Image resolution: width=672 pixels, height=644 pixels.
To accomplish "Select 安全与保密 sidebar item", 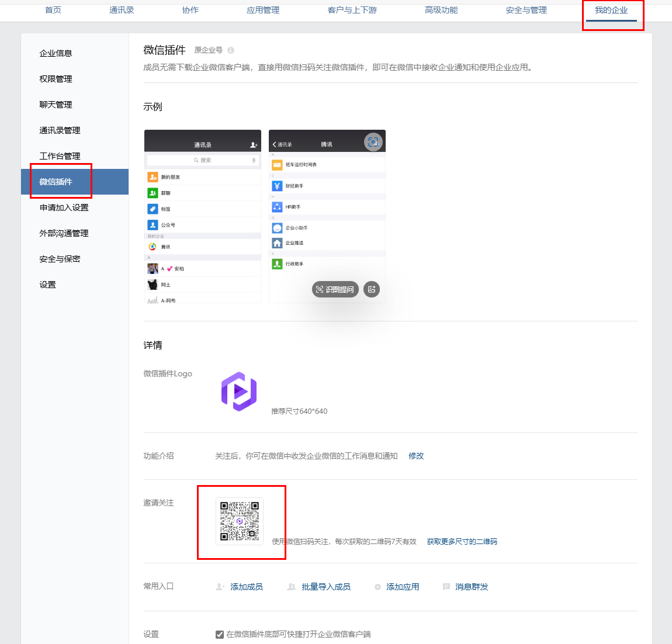I will click(x=60, y=259).
